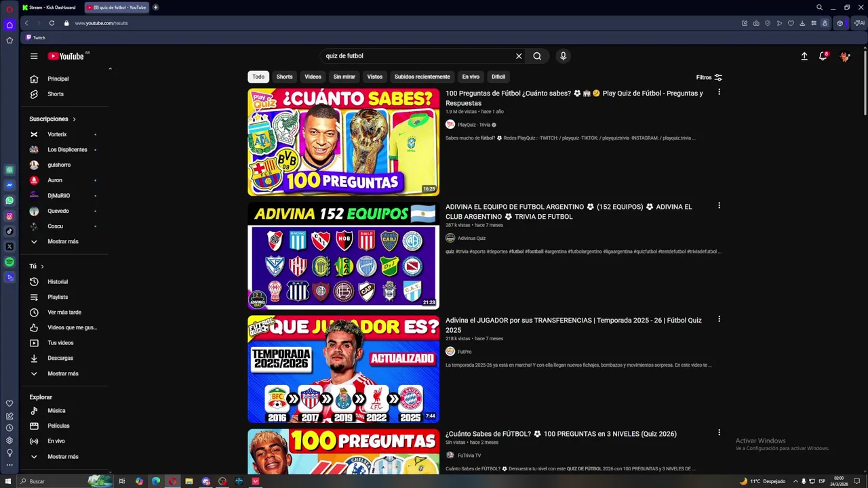Viewport: 868px width, 488px height.
Task: Select the Shorts filter chip
Action: [285, 77]
